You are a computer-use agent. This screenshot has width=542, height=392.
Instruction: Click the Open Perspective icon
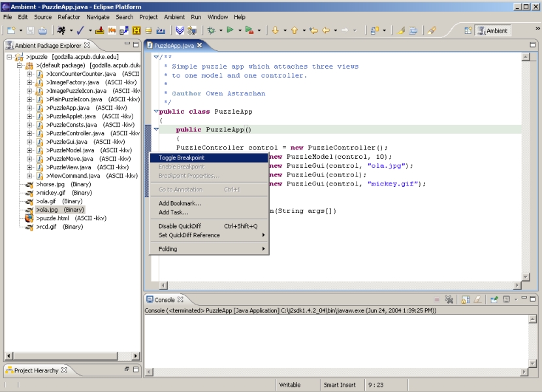click(x=468, y=31)
